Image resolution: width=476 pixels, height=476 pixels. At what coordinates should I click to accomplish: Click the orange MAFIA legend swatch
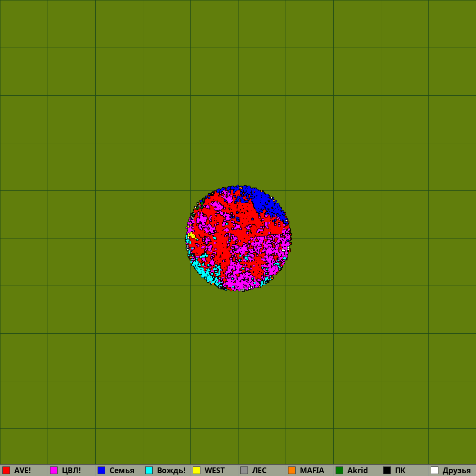(x=292, y=470)
